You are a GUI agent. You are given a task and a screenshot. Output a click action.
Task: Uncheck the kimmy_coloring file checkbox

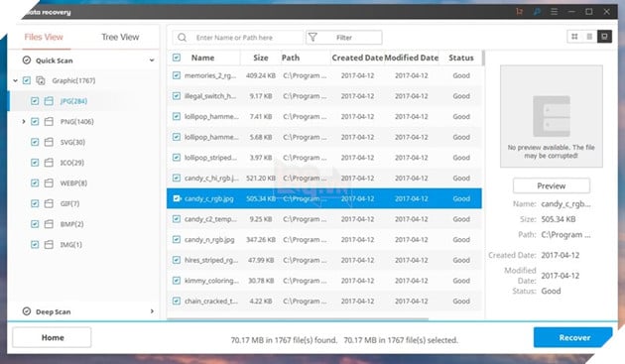177,281
